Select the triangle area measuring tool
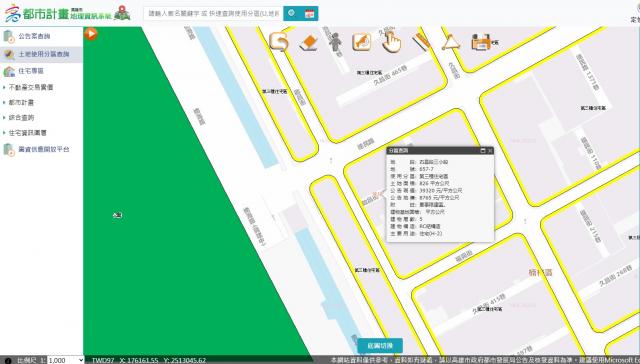Image resolution: width=640 pixels, height=364 pixels. [451, 42]
